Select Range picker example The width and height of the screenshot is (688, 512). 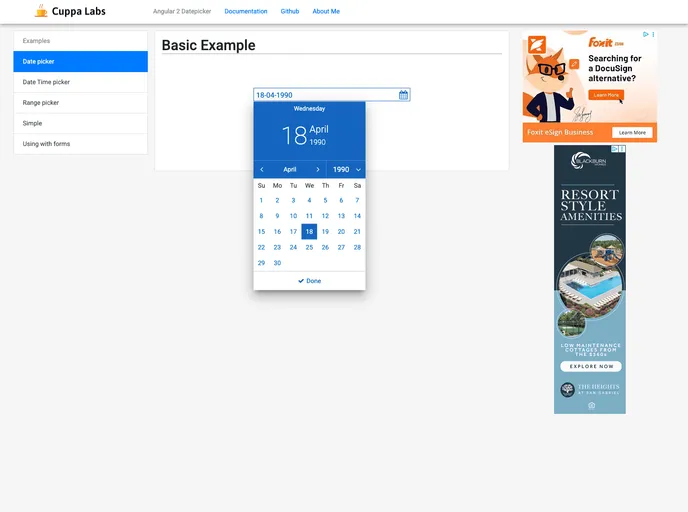pyautogui.click(x=81, y=103)
